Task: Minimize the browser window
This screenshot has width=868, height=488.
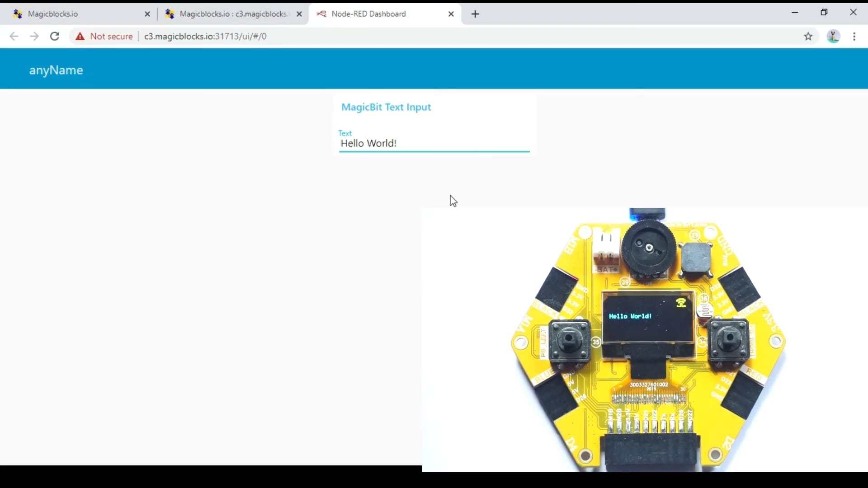Action: click(x=795, y=13)
